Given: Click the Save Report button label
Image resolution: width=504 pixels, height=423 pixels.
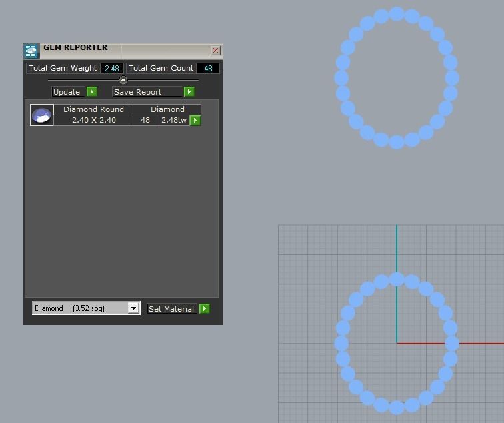Looking at the screenshot, I should (x=148, y=92).
